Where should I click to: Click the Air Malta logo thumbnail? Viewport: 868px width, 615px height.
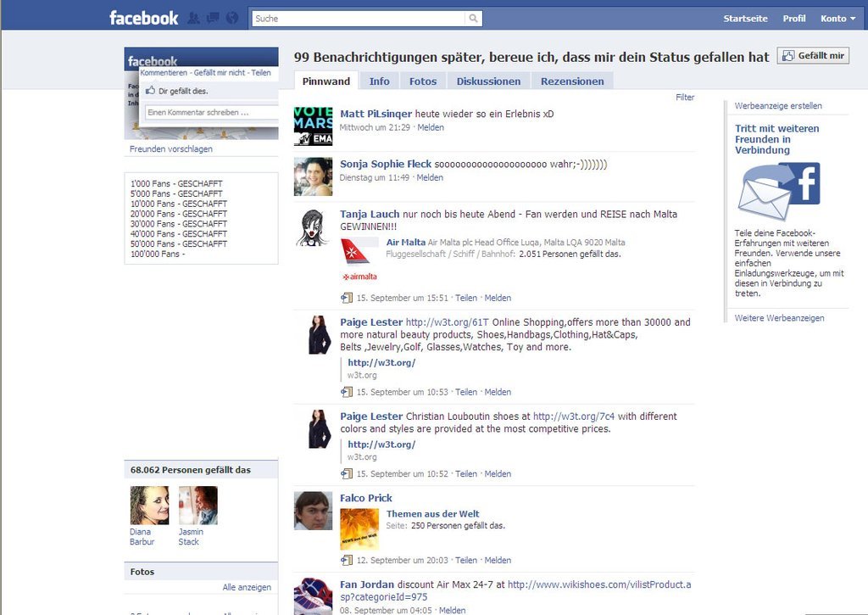[x=359, y=260]
